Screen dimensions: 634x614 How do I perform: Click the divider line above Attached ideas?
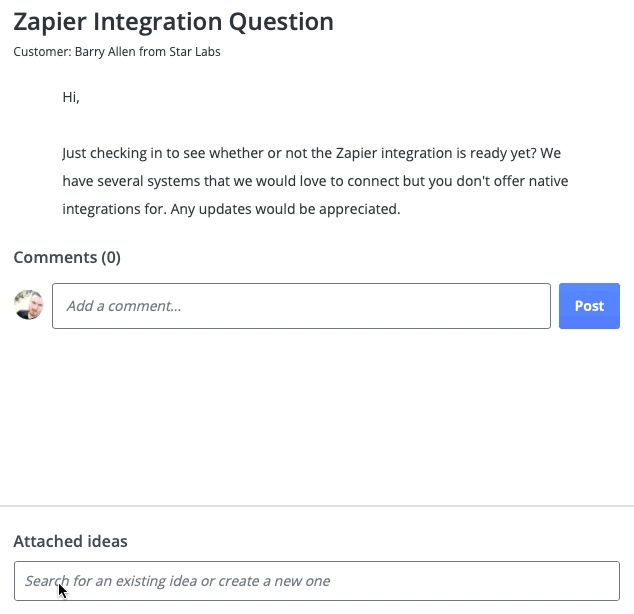coord(316,506)
